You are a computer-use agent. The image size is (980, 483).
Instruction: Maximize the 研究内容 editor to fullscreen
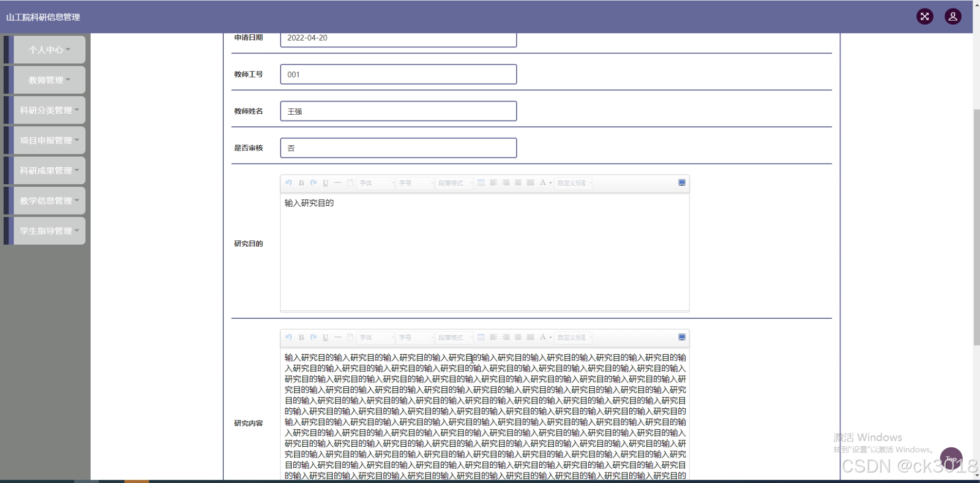tap(682, 337)
